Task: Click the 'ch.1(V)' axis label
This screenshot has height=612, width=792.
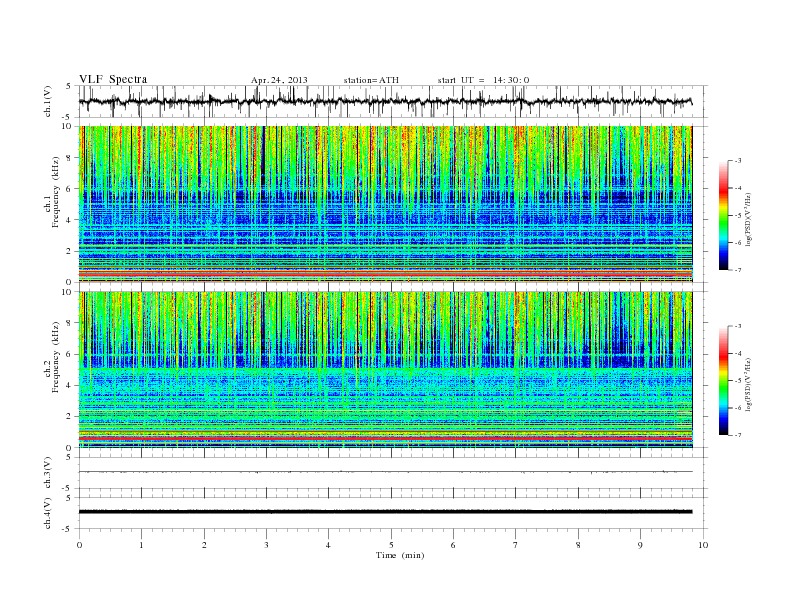Action: pos(47,100)
